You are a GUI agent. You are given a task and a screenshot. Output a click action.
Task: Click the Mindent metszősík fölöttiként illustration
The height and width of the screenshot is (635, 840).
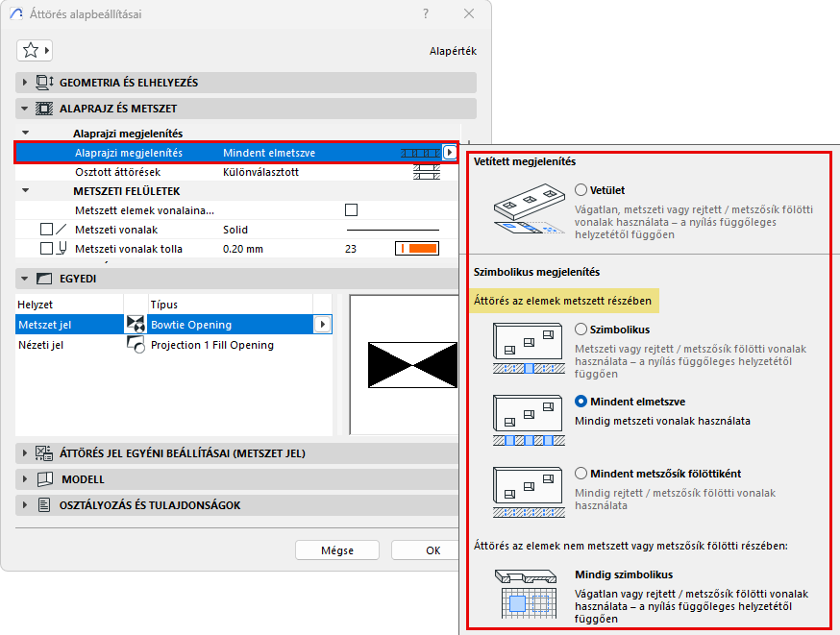(530, 492)
